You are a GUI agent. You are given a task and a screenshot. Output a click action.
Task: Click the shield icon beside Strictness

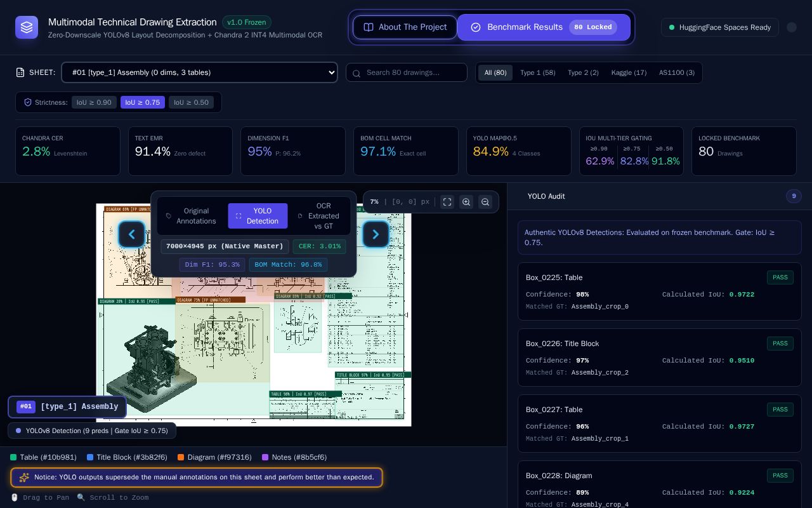pos(27,102)
